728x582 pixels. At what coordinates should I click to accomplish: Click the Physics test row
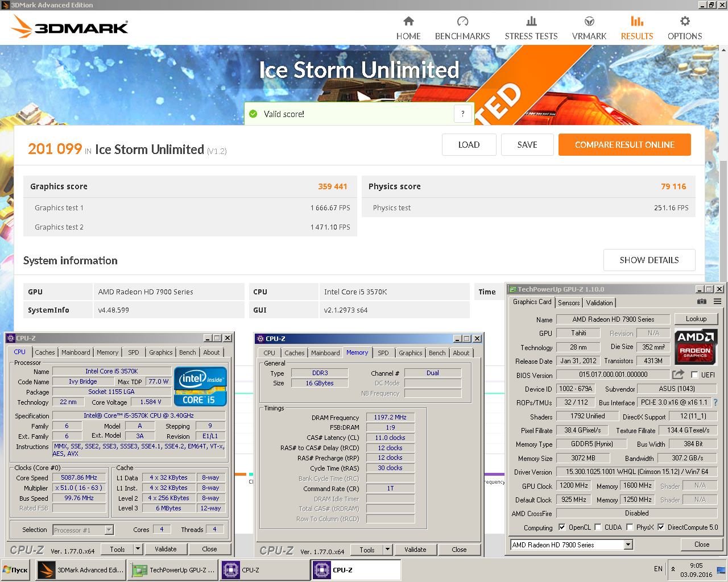(x=528, y=208)
